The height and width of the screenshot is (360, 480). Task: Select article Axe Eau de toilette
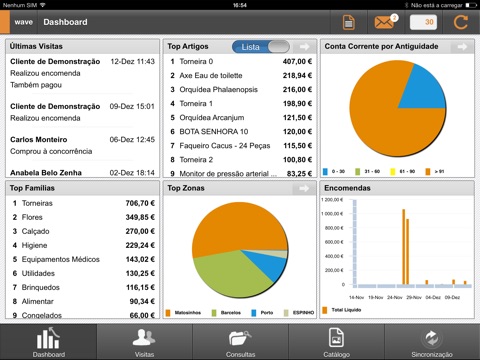240,76
